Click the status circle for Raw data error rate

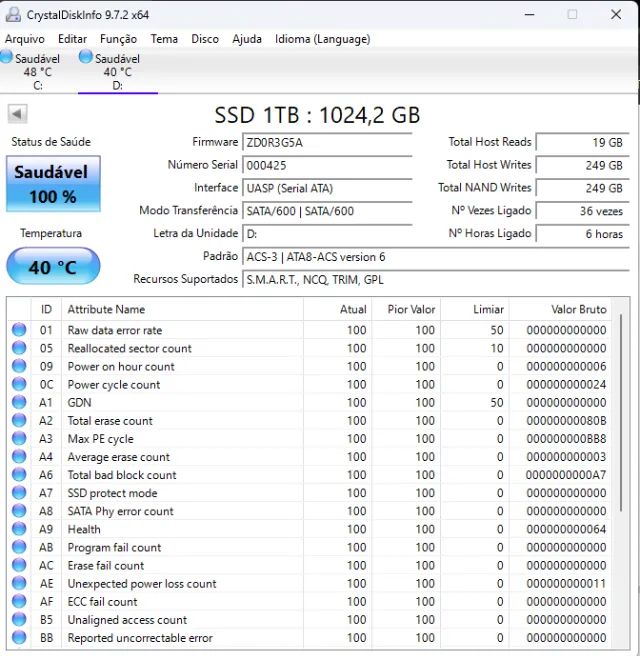(19, 330)
